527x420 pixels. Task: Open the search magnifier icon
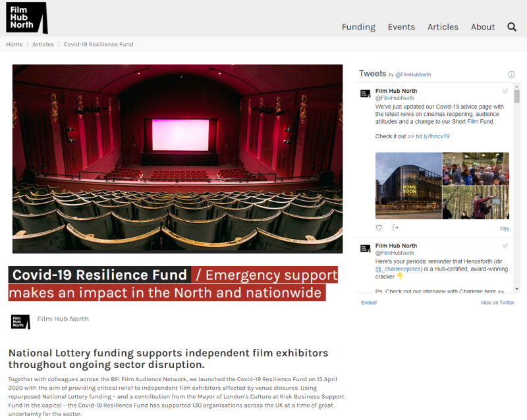tap(512, 27)
